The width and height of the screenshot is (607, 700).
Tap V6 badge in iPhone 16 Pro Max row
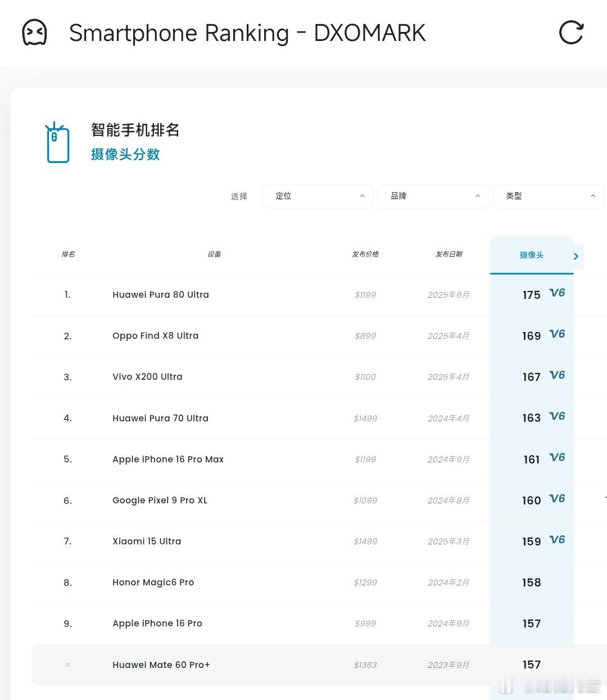(x=557, y=457)
